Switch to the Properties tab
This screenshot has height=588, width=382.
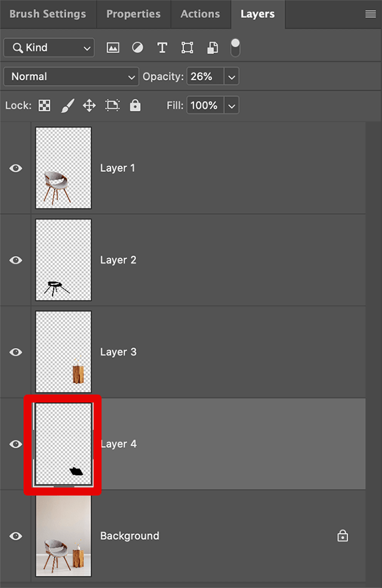coord(133,14)
